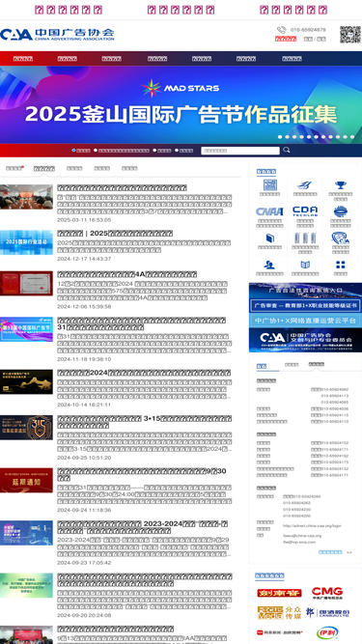The height and width of the screenshot is (644, 362).
Task: Open the trophy quick link icon
Action: [340, 185]
